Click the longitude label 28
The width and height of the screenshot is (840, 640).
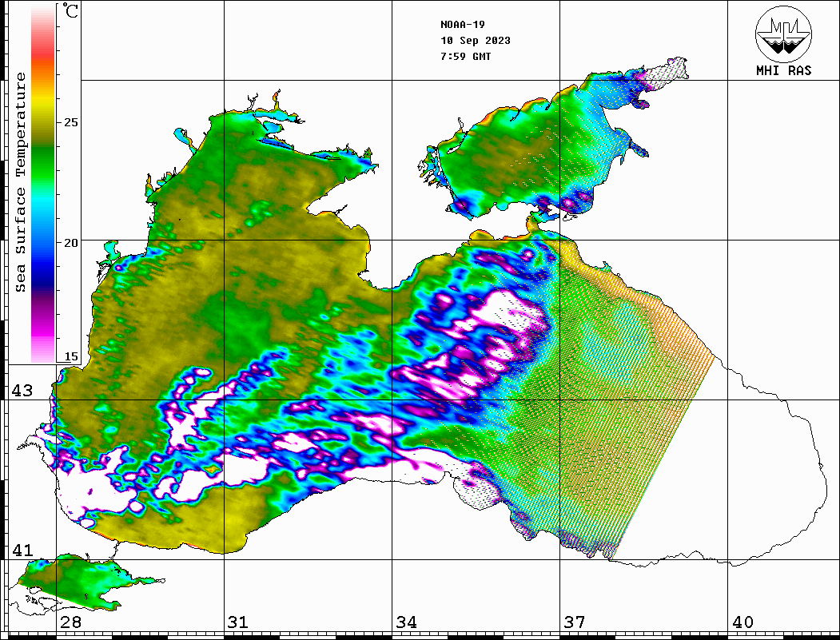coord(70,622)
